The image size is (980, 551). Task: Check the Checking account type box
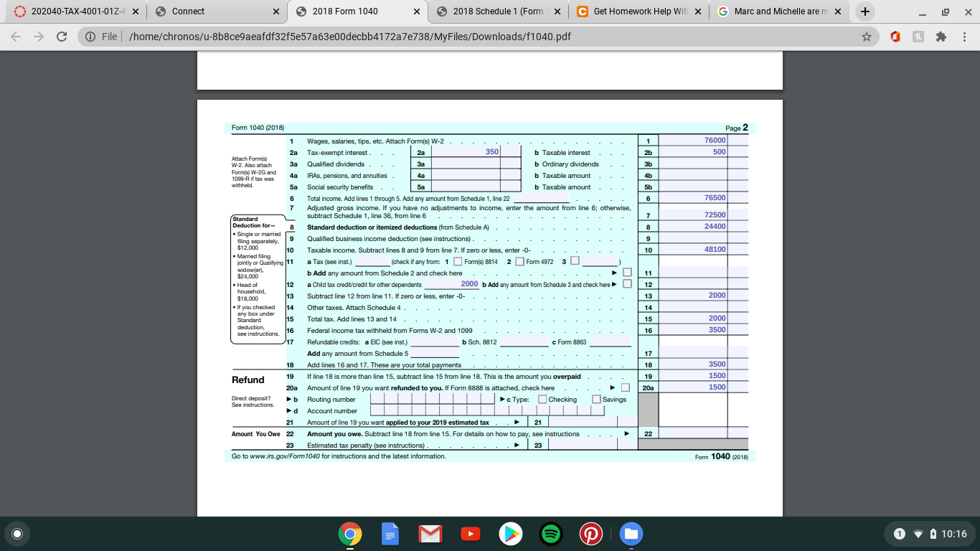pyautogui.click(x=542, y=399)
